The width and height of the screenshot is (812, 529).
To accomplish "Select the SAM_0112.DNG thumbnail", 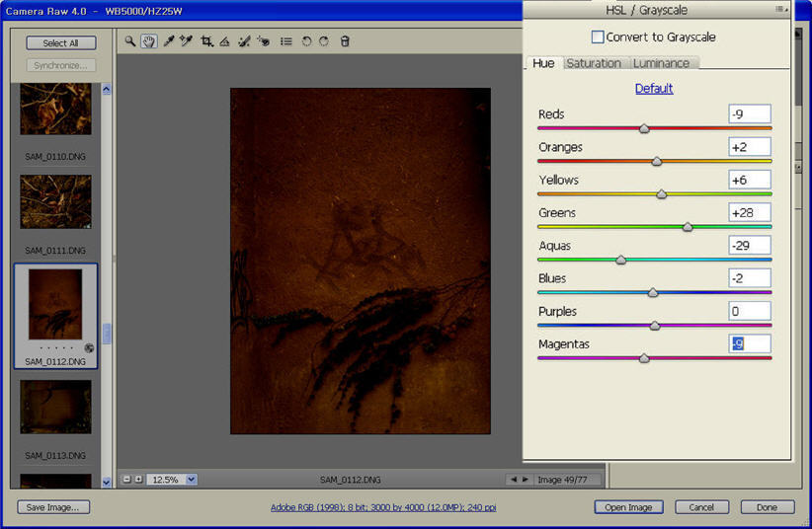I will point(55,304).
